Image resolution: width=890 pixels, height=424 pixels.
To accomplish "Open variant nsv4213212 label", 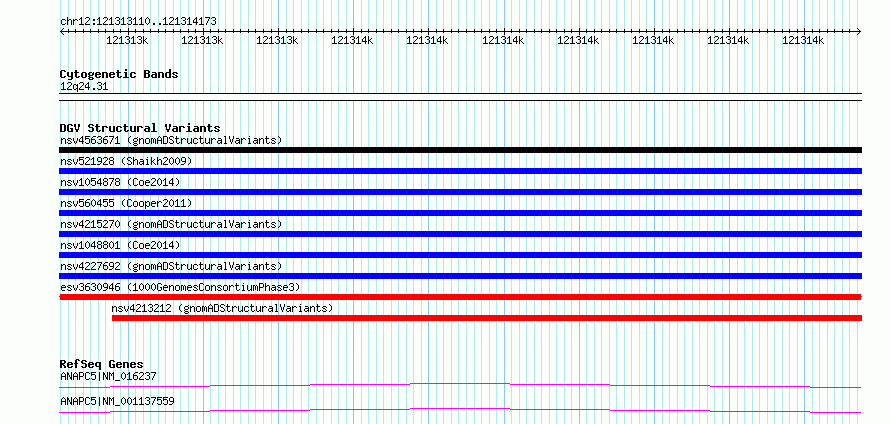I will click(x=222, y=308).
